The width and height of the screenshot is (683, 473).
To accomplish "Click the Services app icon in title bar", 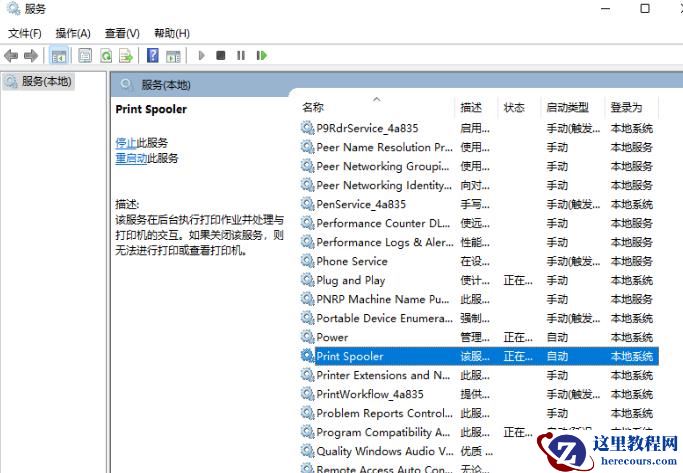I will (x=14, y=8).
